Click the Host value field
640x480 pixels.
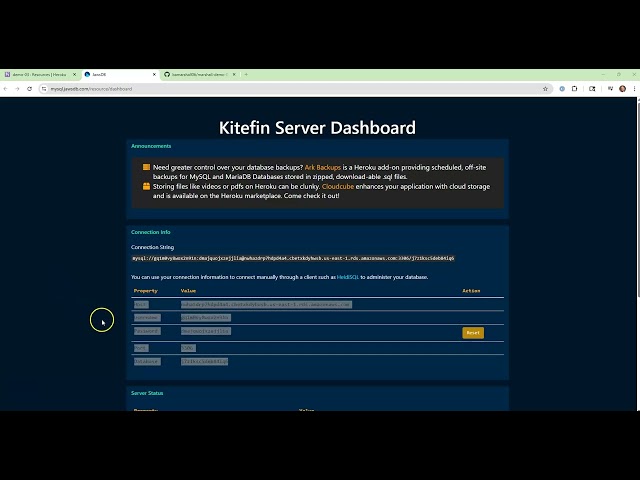[x=265, y=304]
